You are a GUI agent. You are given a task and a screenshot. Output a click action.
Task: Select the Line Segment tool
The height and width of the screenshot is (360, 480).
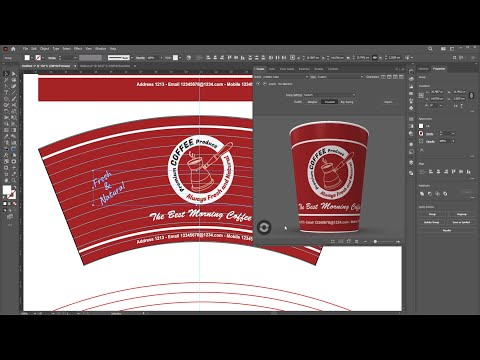tap(14, 92)
